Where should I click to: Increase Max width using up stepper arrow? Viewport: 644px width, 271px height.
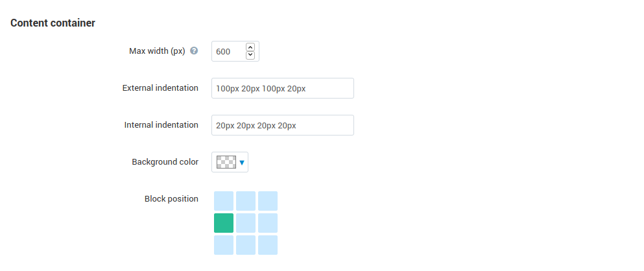click(x=250, y=47)
